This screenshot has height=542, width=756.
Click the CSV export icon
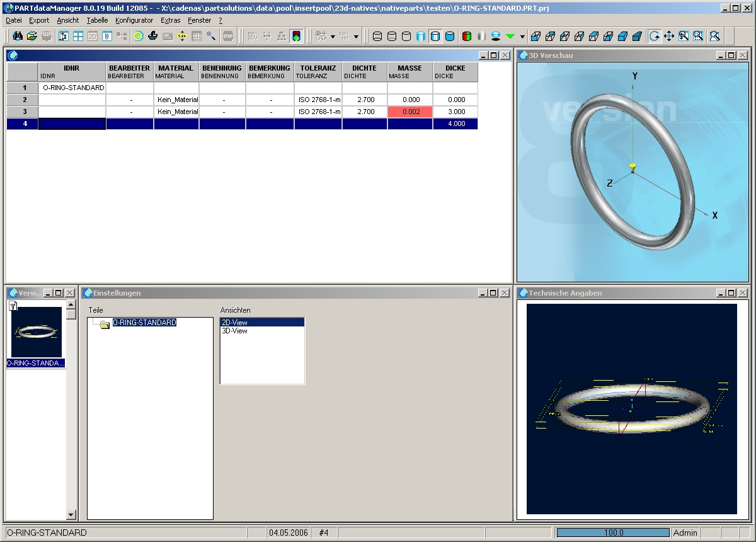(46, 37)
